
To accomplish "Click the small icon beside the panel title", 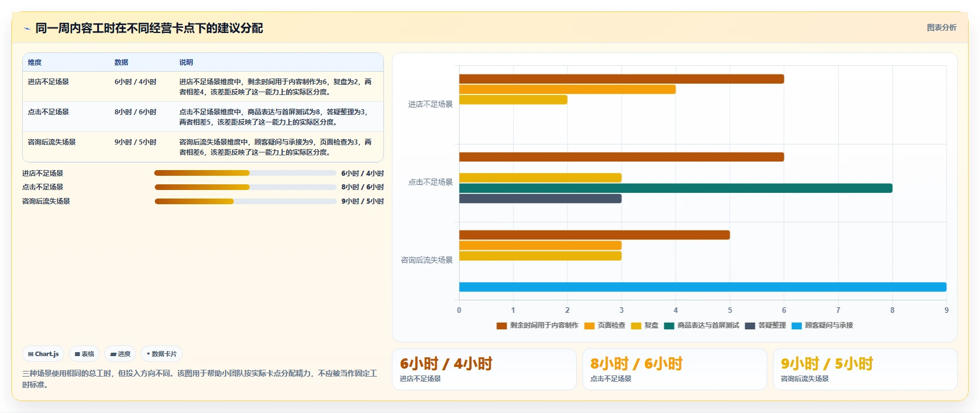I will pos(27,28).
